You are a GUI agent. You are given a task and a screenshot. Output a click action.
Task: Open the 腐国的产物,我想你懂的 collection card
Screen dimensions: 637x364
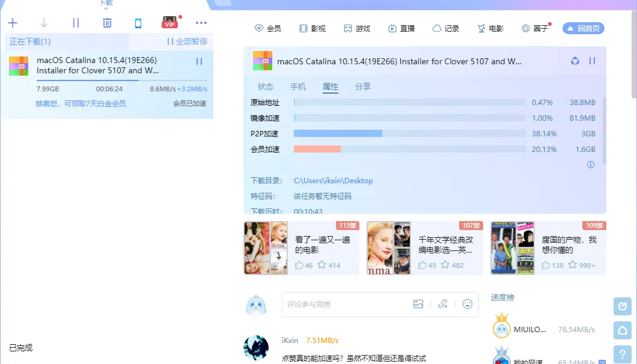pyautogui.click(x=549, y=248)
